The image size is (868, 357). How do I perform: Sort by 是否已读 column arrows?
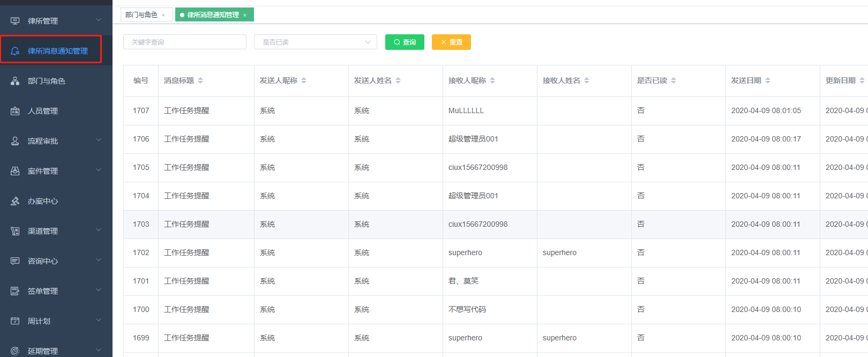point(674,80)
